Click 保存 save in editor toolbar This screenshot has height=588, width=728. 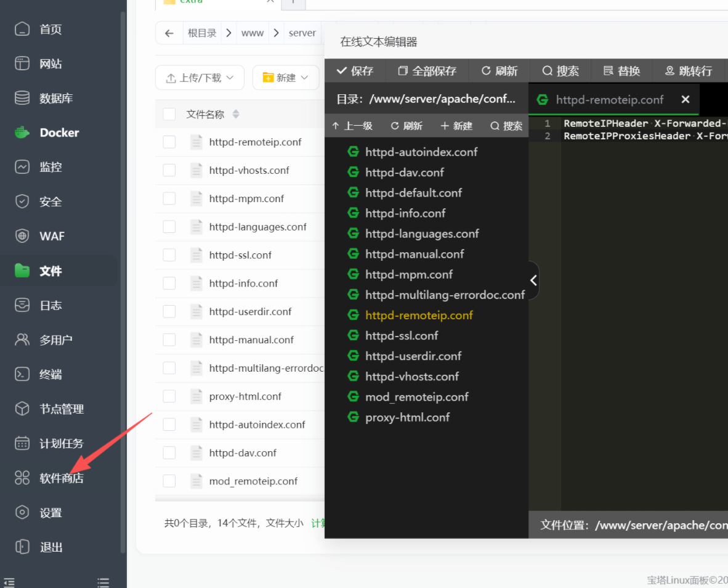355,71
